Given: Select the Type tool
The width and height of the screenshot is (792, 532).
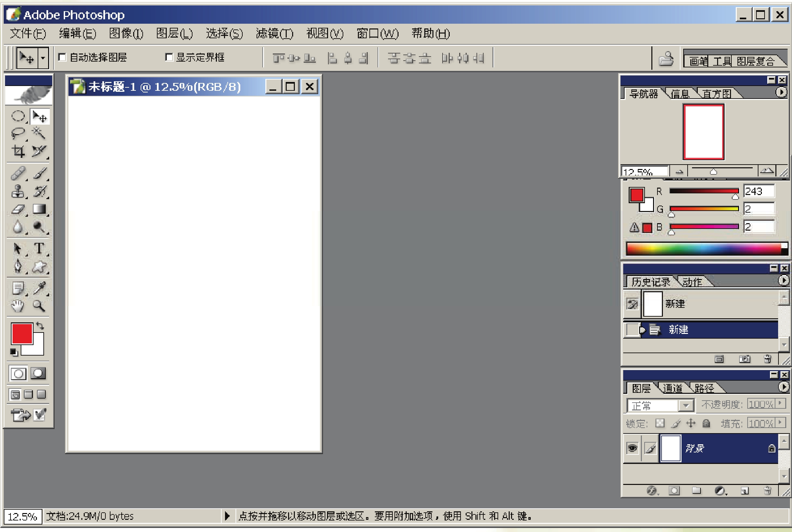Looking at the screenshot, I should pyautogui.click(x=39, y=249).
